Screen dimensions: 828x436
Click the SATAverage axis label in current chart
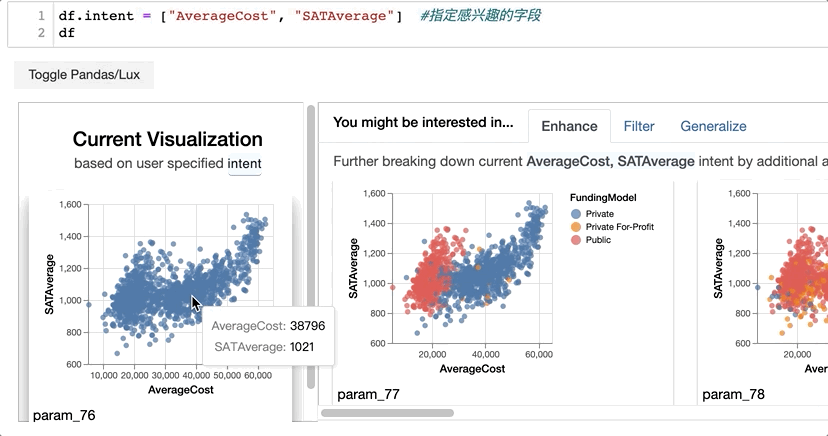50,285
